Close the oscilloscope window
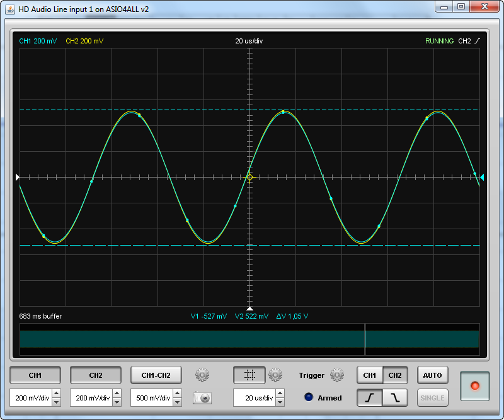Image resolution: width=504 pixels, height=420 pixels. pos(484,6)
